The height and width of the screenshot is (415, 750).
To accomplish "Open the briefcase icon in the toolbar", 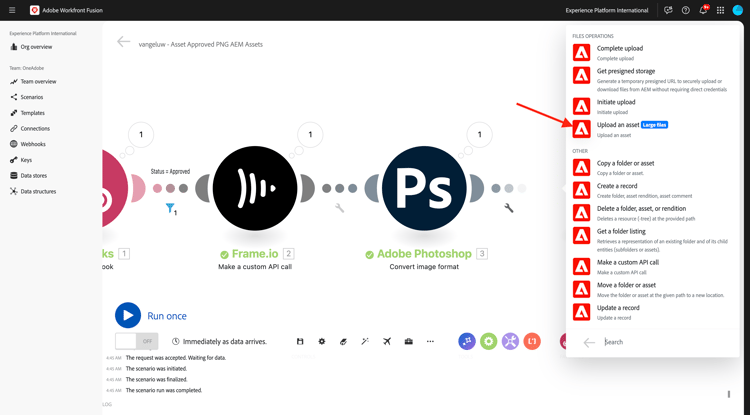I will pyautogui.click(x=408, y=341).
